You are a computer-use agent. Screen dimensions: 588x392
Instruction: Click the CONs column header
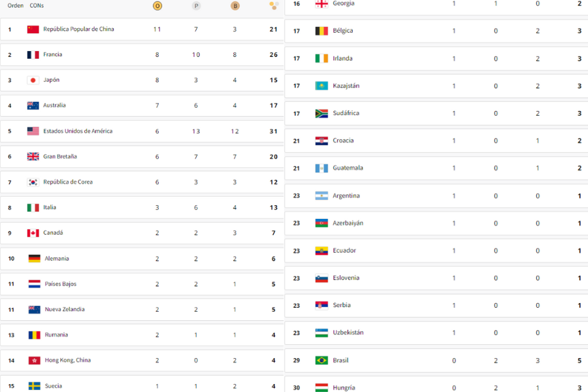[x=37, y=6]
